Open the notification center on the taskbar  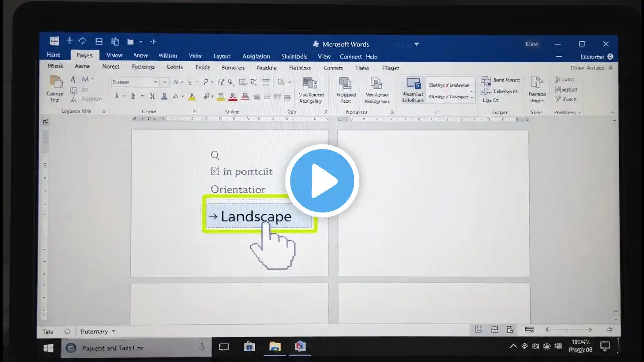(605, 346)
